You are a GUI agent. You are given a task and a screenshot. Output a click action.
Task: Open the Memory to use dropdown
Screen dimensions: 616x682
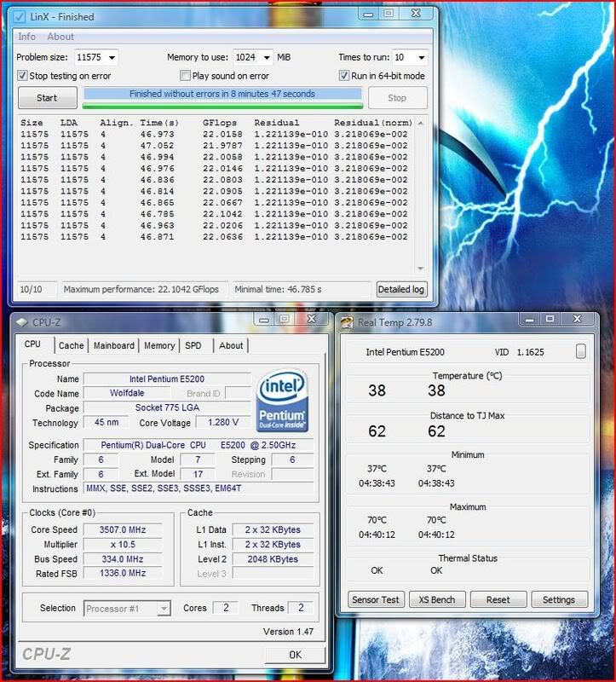tap(267, 57)
